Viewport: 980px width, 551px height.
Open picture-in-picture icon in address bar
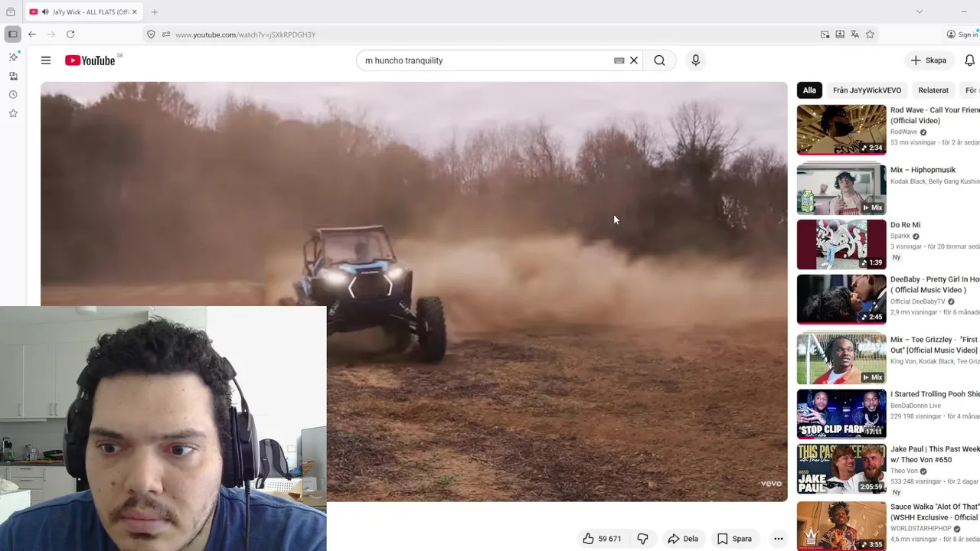[x=825, y=34]
